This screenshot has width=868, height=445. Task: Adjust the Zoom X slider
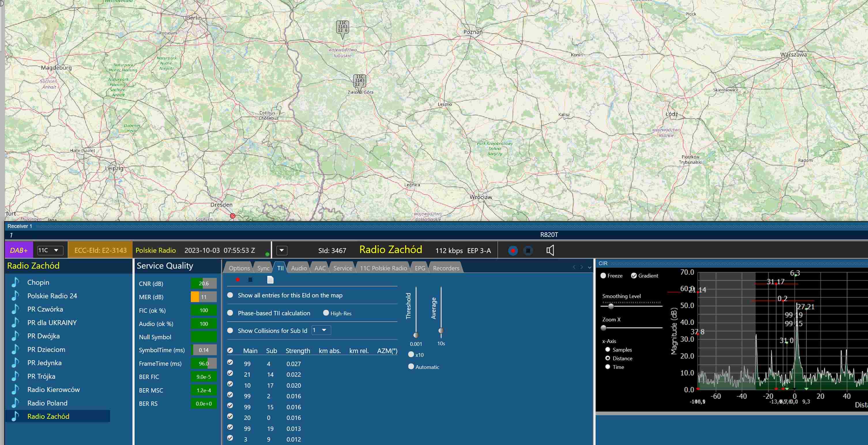coord(603,328)
